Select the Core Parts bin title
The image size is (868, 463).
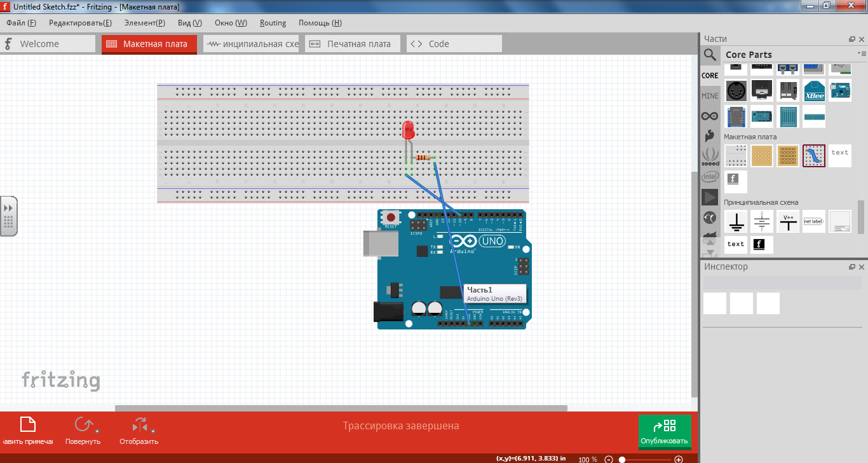(749, 55)
